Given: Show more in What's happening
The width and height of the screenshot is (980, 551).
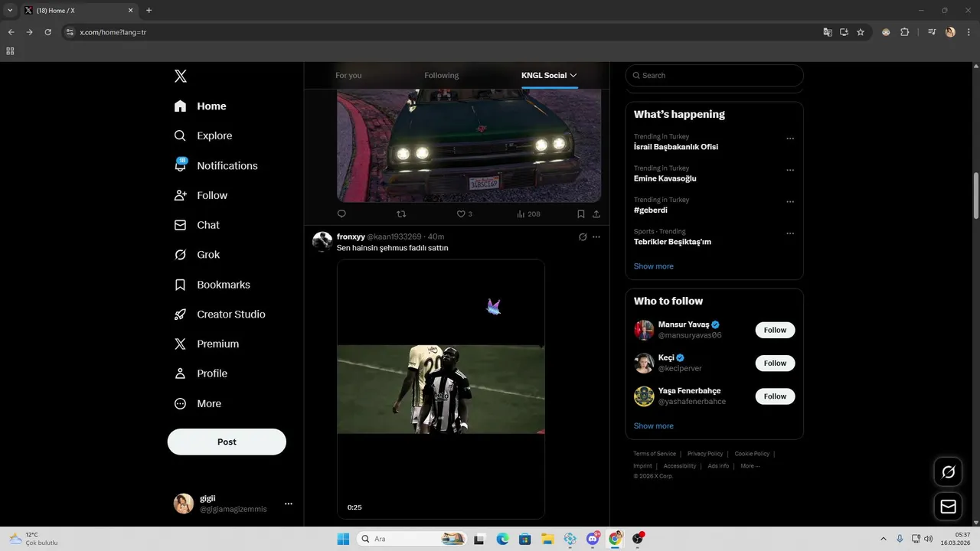Looking at the screenshot, I should [654, 266].
